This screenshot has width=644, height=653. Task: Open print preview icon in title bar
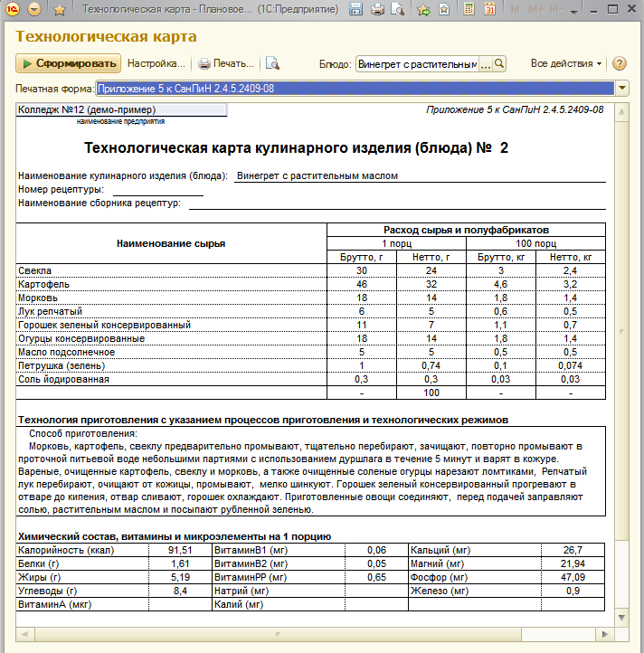[397, 9]
